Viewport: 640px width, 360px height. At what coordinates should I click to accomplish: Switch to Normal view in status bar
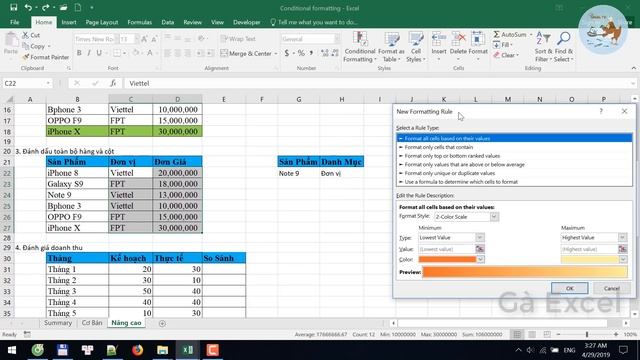tap(517, 334)
